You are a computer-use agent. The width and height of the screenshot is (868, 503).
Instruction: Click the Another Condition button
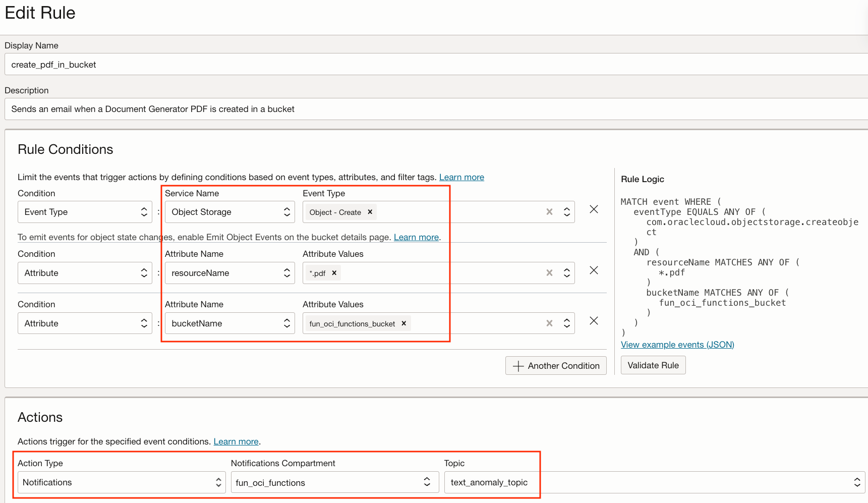click(556, 366)
